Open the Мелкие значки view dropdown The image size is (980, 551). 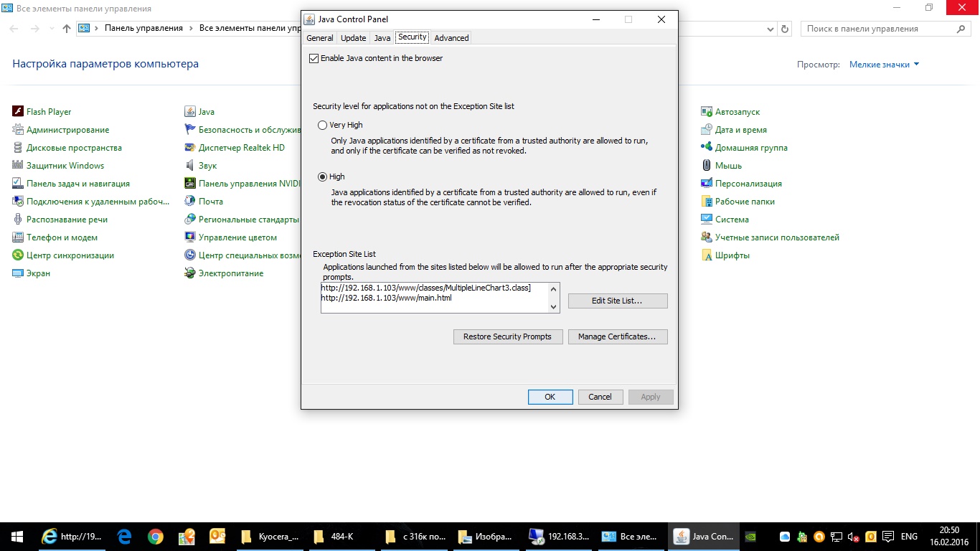[884, 64]
